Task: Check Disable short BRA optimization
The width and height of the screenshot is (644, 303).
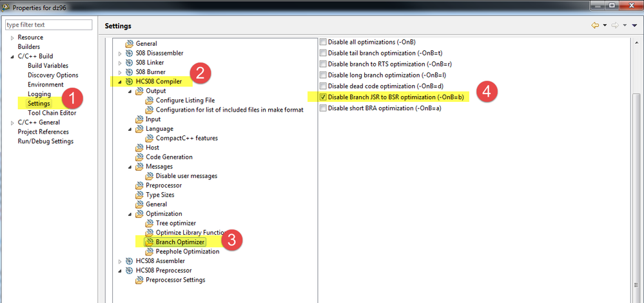Action: [x=323, y=108]
